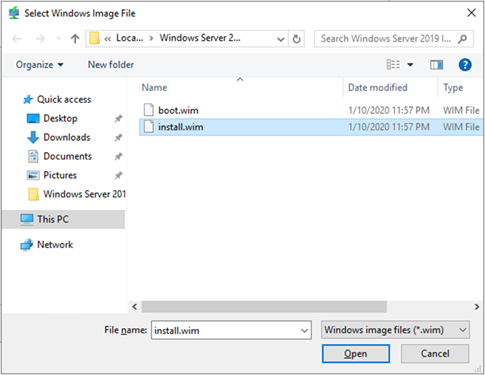
Task: Click the Open button
Action: pyautogui.click(x=356, y=354)
